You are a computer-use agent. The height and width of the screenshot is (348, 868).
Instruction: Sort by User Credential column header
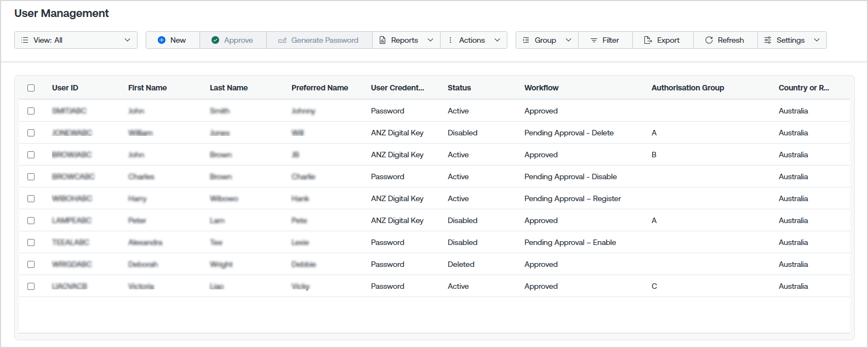pyautogui.click(x=397, y=88)
